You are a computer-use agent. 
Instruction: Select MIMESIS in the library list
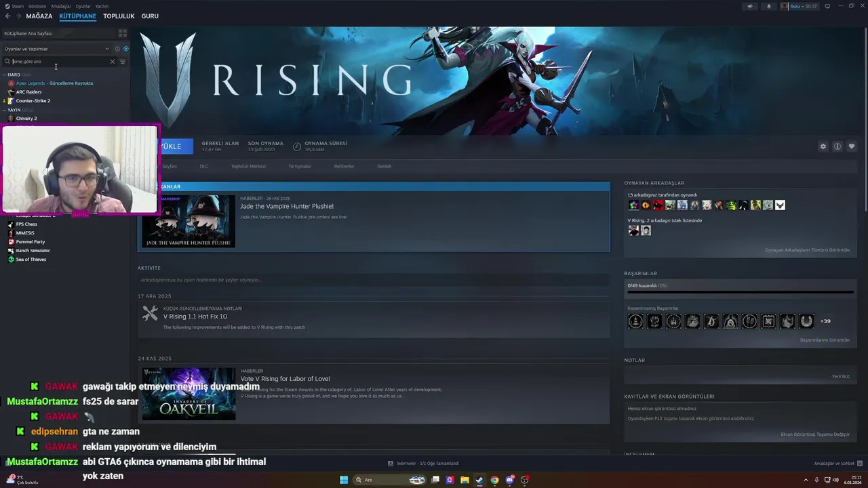coord(25,233)
